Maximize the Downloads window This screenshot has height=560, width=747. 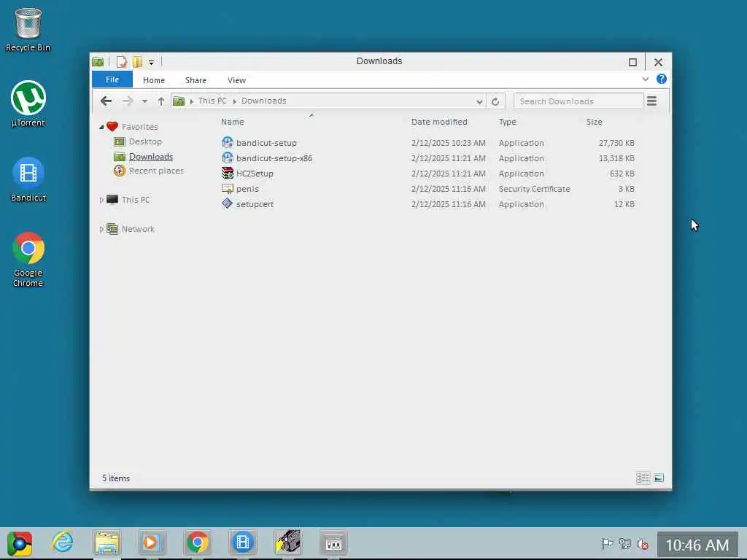pyautogui.click(x=632, y=63)
